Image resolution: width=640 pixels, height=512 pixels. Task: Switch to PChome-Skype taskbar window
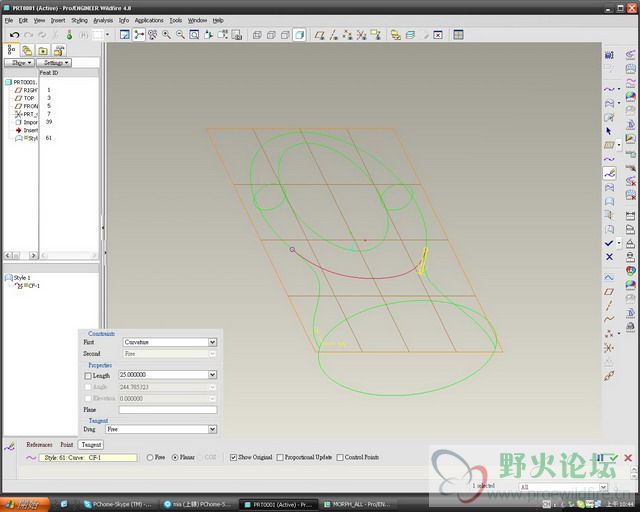(118, 505)
